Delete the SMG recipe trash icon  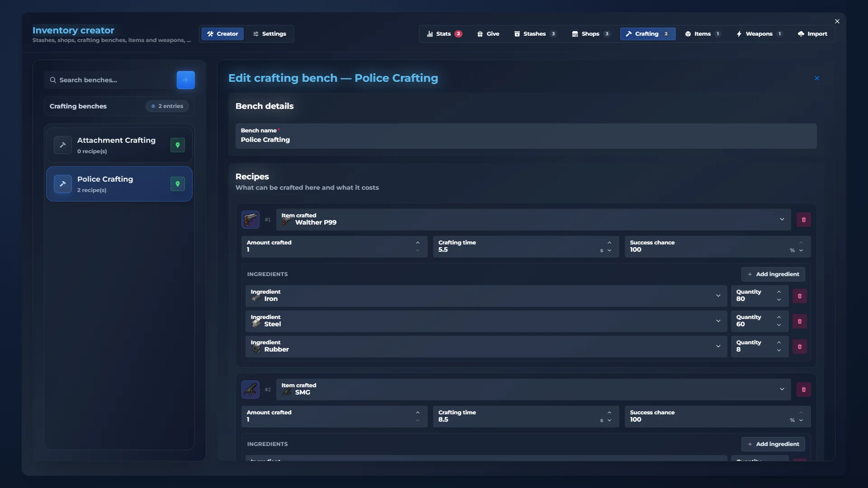click(x=803, y=389)
